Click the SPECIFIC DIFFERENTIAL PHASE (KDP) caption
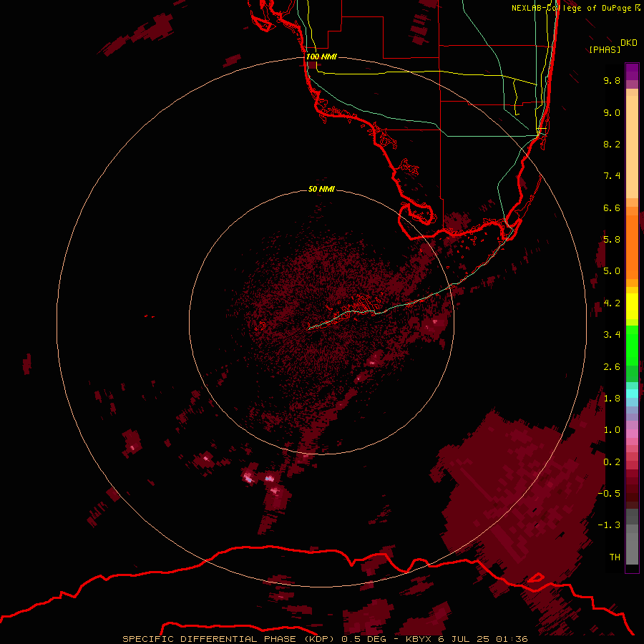The height and width of the screenshot is (644, 644). tap(230, 639)
